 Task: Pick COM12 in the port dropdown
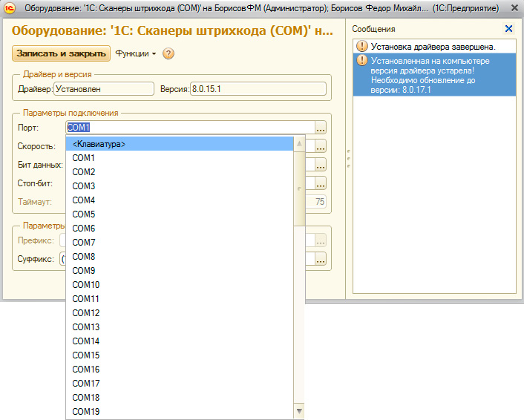180,313
